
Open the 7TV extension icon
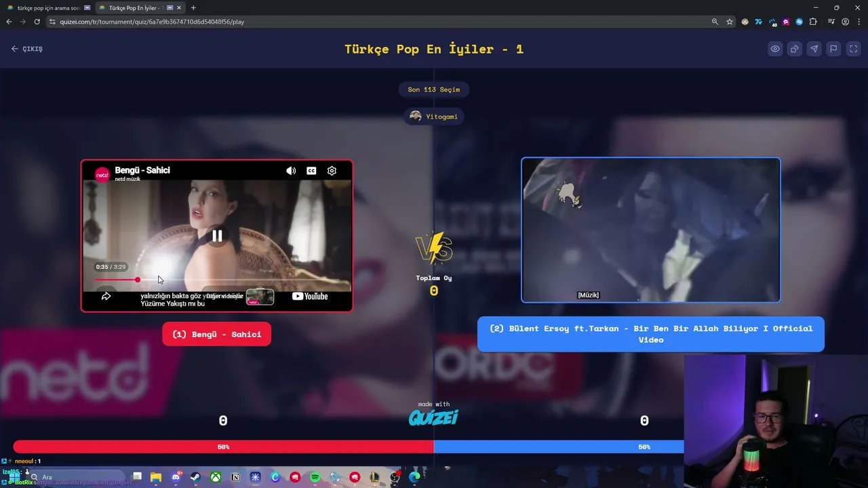click(758, 22)
